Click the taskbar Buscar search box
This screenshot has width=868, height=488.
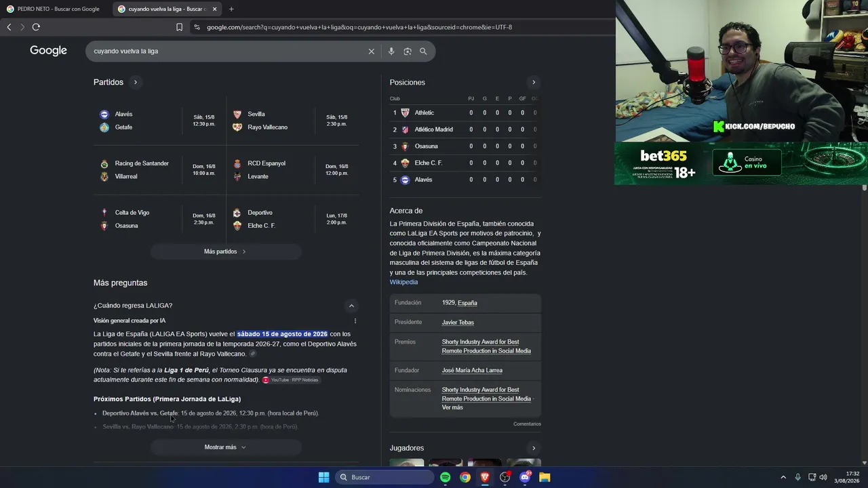(x=385, y=477)
